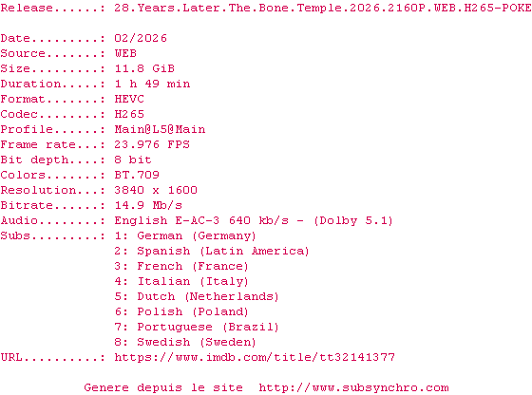Click the Frame rate 23.976 FPS text
Image resolution: width=532 pixels, height=395 pixels.
click(x=152, y=144)
